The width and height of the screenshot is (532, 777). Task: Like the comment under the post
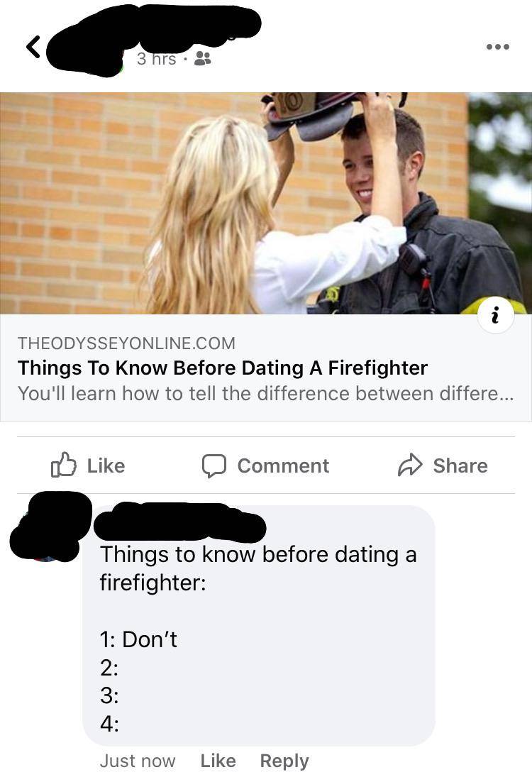click(x=218, y=761)
